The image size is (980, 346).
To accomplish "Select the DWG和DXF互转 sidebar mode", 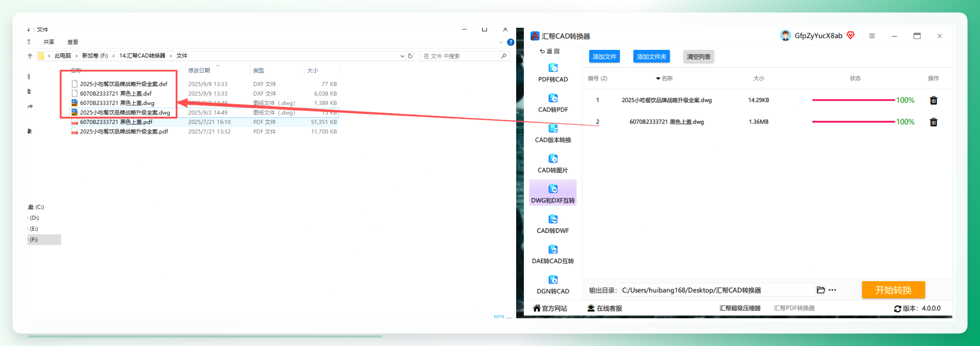I will click(x=553, y=193).
